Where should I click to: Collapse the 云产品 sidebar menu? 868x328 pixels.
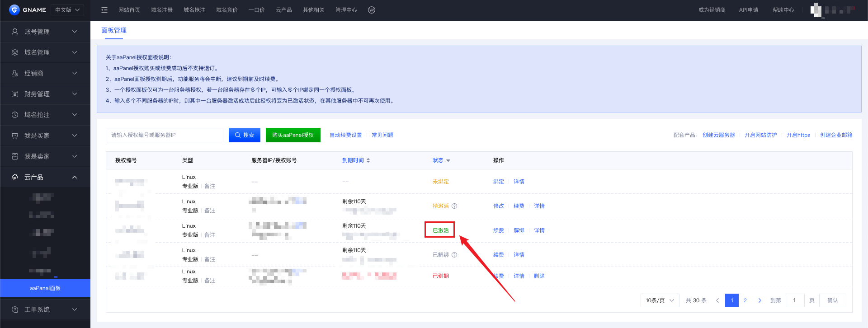pyautogui.click(x=75, y=177)
